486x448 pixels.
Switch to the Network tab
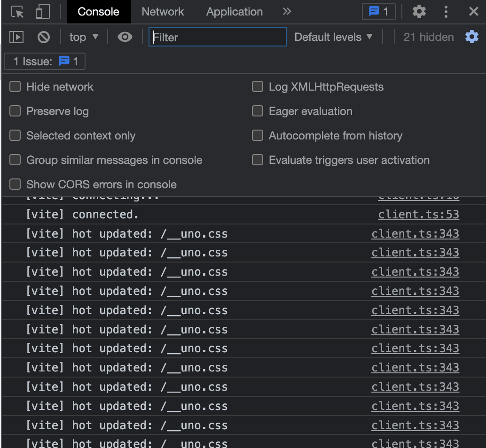pyautogui.click(x=163, y=12)
